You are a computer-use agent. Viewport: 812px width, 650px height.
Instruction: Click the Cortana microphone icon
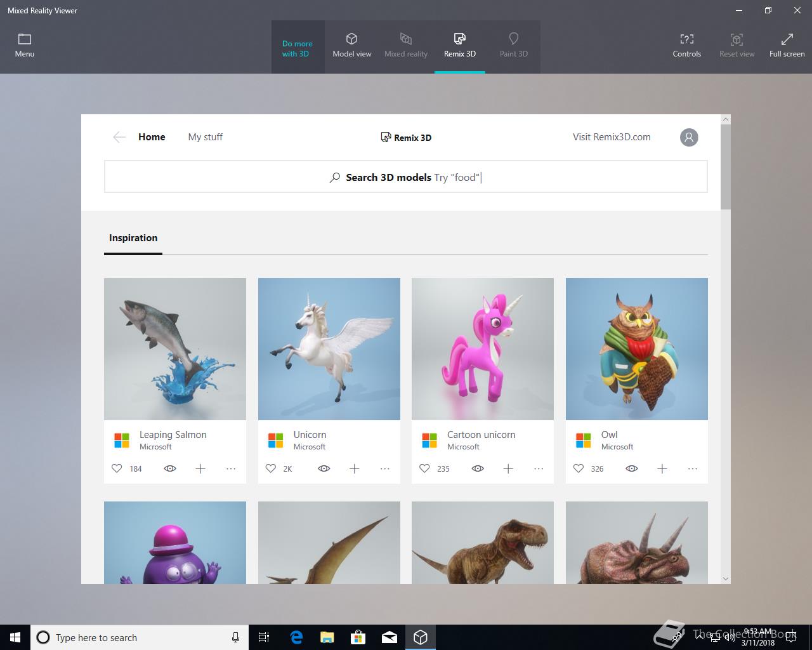(x=235, y=637)
